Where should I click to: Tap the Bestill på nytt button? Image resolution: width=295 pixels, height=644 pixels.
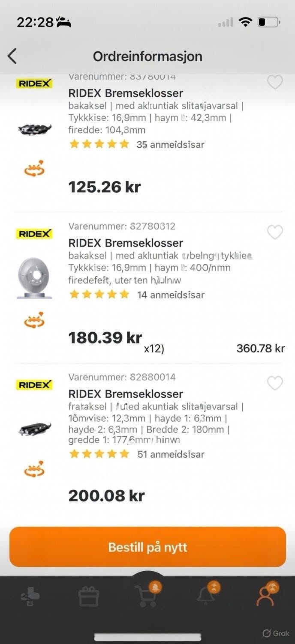[147, 547]
